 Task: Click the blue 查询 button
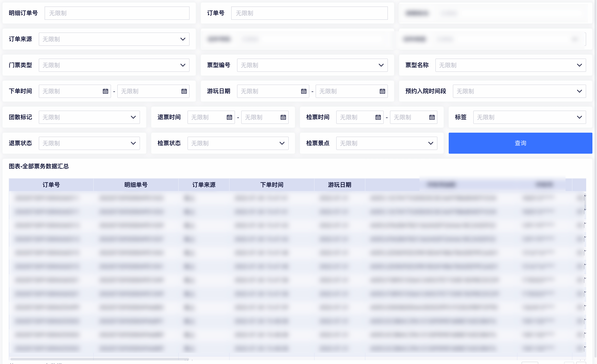coord(520,143)
